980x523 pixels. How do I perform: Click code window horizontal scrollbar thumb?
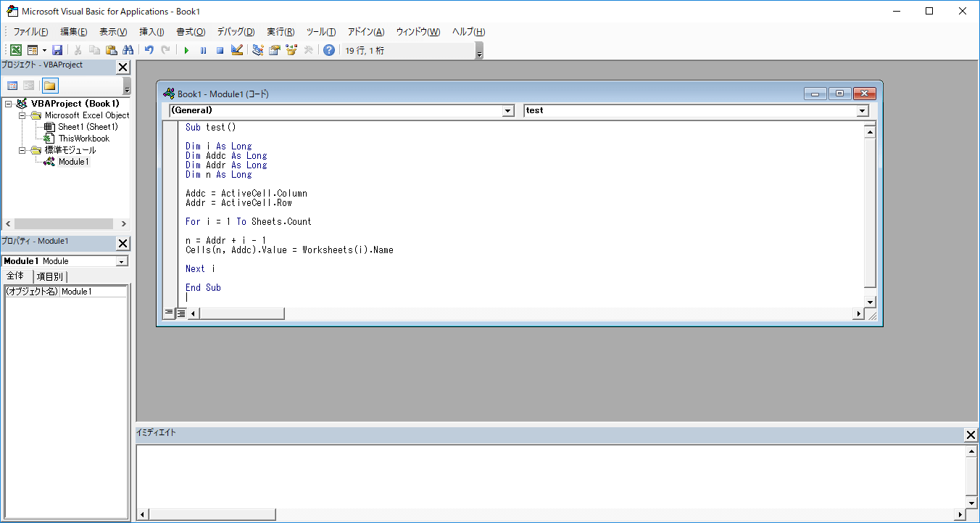(241, 313)
